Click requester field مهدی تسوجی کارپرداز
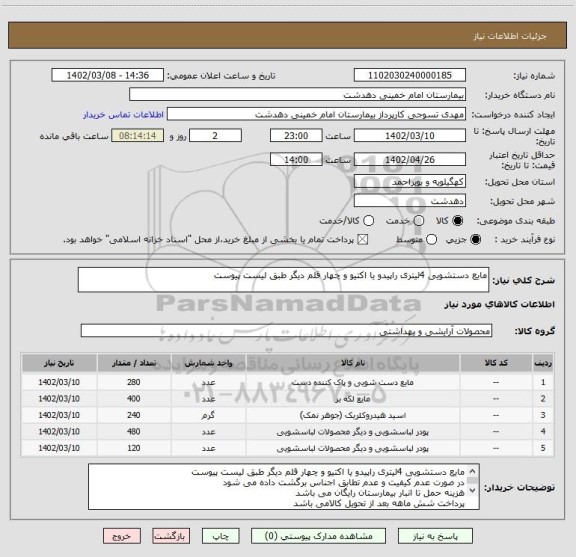The height and width of the screenshot is (557, 576). tap(316, 115)
